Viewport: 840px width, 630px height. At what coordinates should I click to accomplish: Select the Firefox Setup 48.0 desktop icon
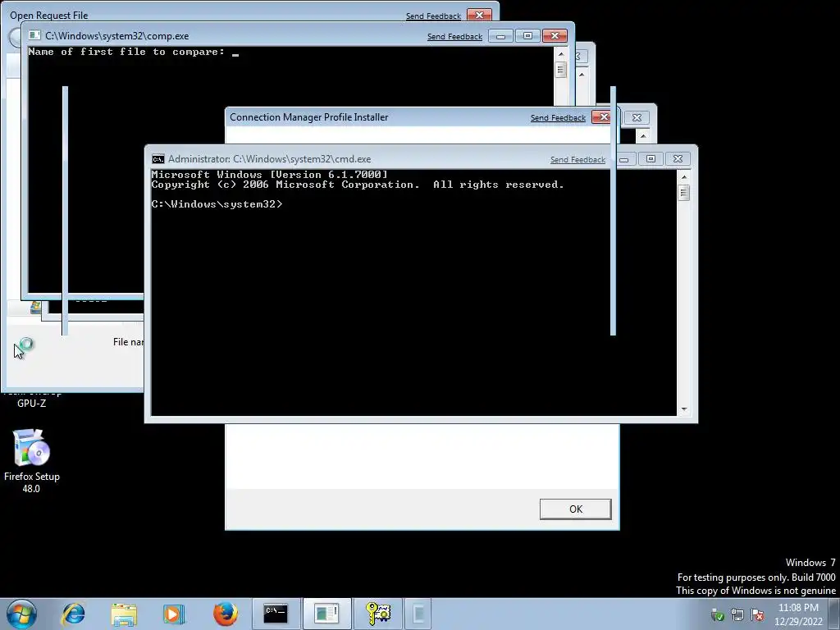[x=32, y=461]
